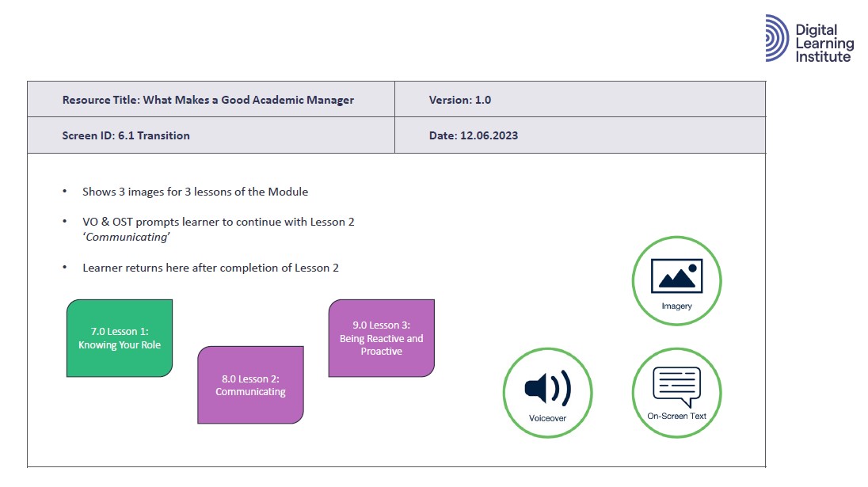The height and width of the screenshot is (487, 868).
Task: Click the Resource Title header cell
Action: pos(208,100)
